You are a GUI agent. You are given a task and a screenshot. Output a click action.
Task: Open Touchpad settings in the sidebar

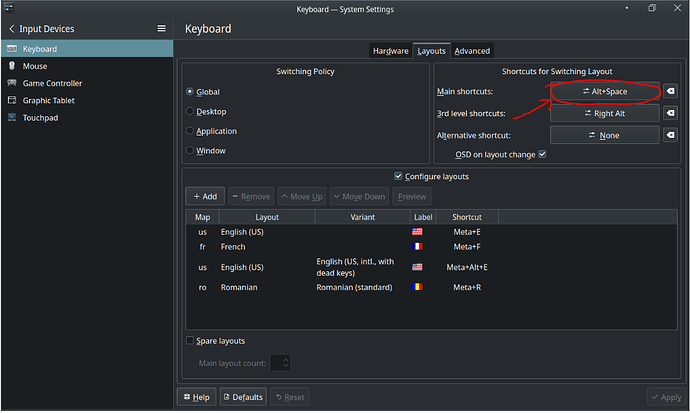tap(42, 117)
